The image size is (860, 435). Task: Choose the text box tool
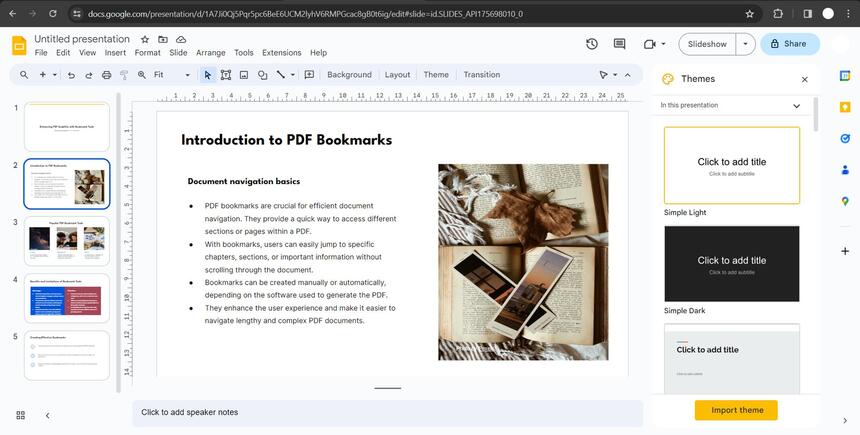[226, 75]
